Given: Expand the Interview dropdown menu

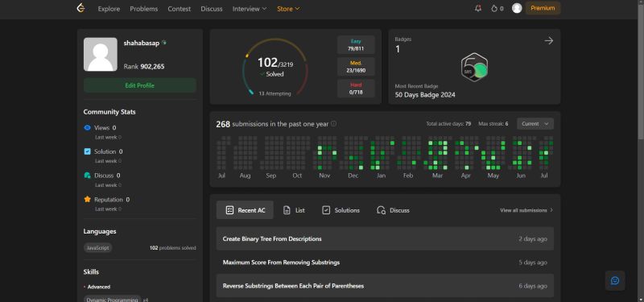Looking at the screenshot, I should [250, 9].
